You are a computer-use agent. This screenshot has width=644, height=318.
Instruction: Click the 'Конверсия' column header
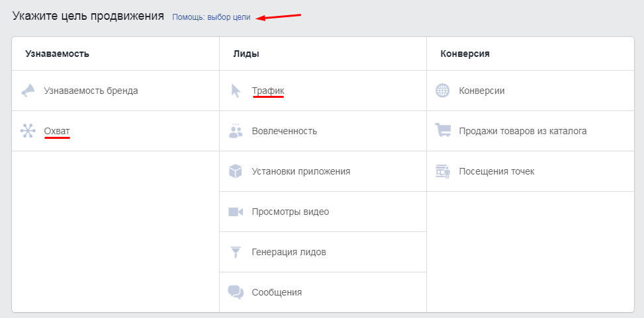coord(465,54)
